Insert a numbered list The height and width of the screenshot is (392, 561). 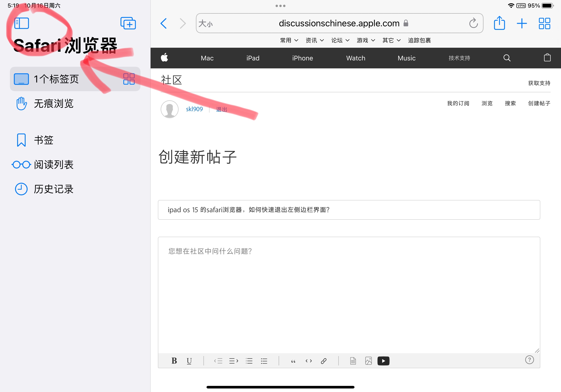click(x=249, y=361)
